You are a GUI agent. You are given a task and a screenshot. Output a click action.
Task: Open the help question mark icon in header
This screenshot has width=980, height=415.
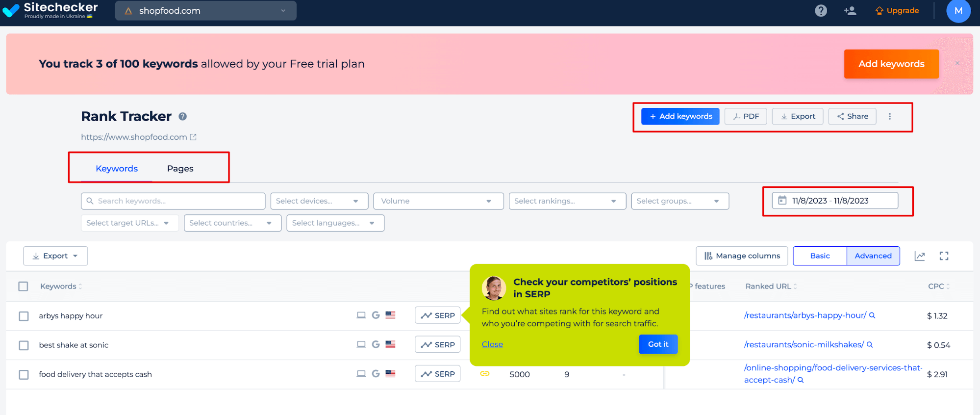click(x=821, y=11)
